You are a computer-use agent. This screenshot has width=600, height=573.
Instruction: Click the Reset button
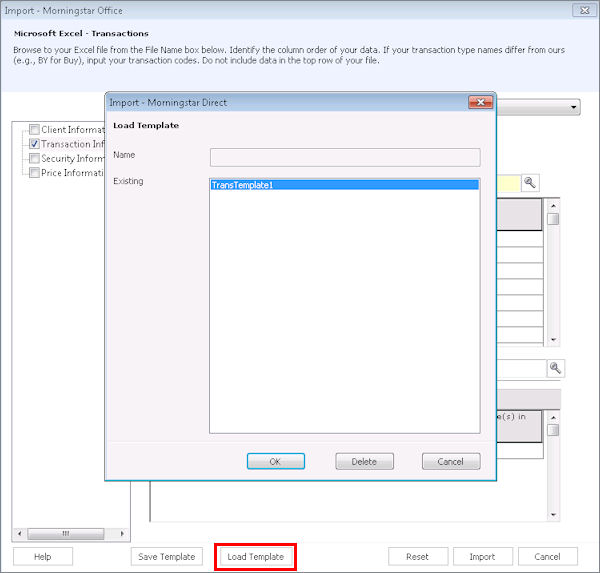click(417, 557)
